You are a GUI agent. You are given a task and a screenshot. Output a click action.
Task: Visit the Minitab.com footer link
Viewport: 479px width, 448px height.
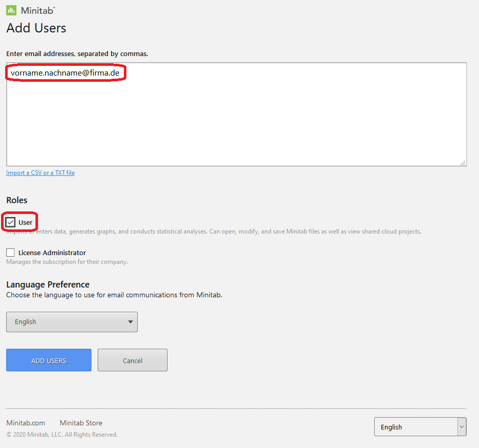26,423
